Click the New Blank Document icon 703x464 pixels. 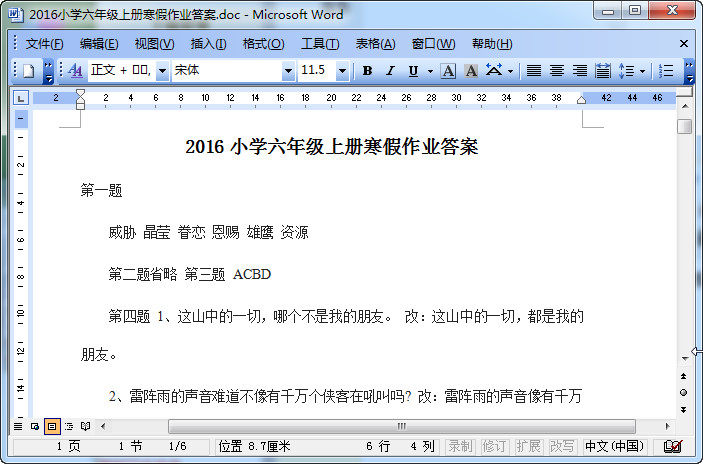click(29, 71)
